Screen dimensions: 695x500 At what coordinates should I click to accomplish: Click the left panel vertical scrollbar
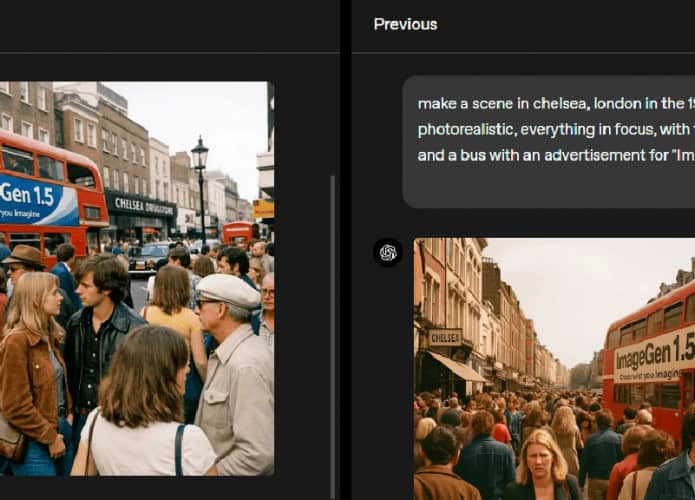(x=332, y=330)
